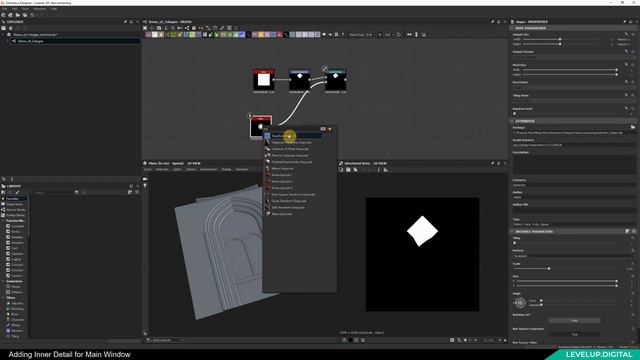This screenshot has width=640, height=360.
Task: Choose Skew Grayscale entry in list
Action: 282,214
